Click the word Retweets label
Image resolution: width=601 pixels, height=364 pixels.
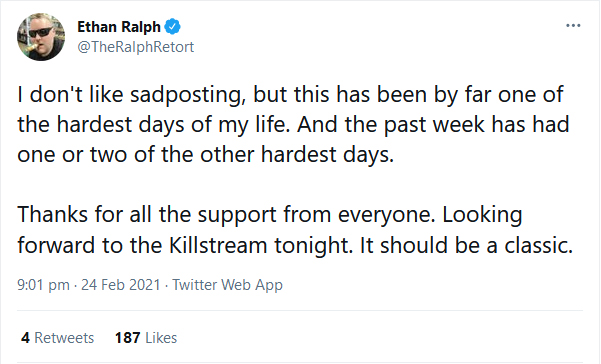point(64,338)
